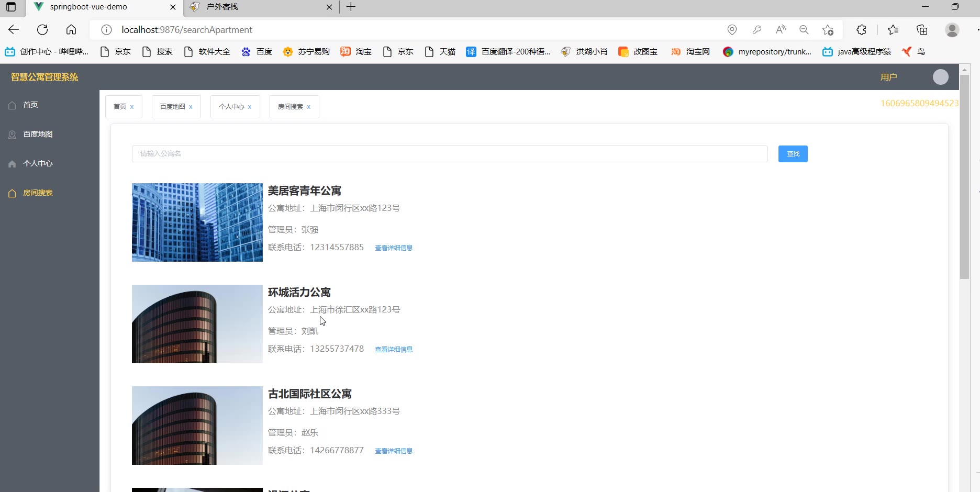
Task: Select 个人中心 in the sidebar
Action: (x=50, y=163)
